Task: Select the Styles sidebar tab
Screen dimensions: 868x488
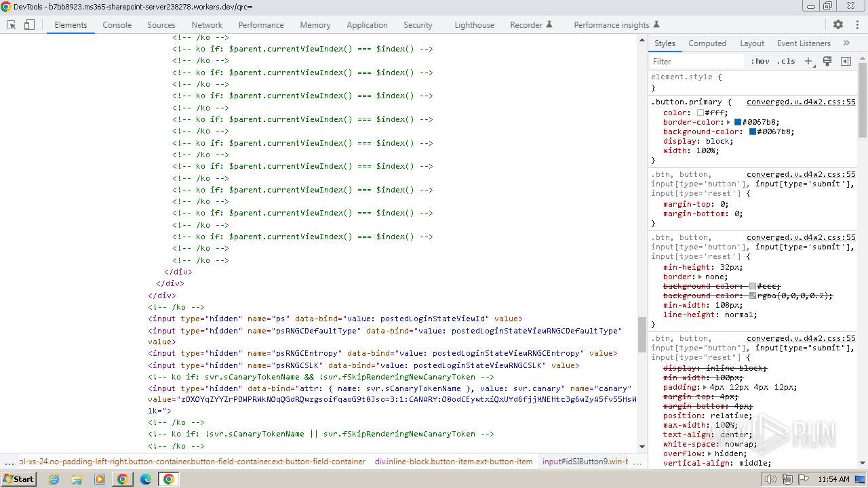Action: pos(665,43)
